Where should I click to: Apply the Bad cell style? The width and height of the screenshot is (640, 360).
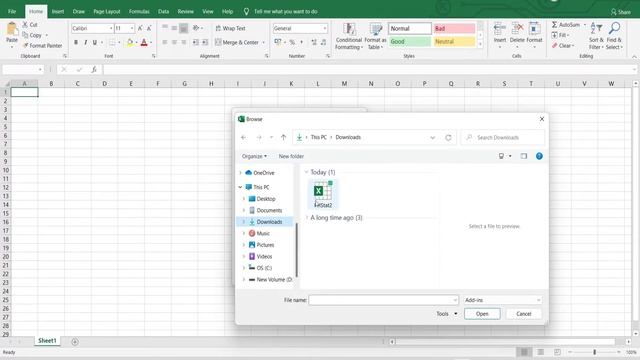[x=454, y=28]
